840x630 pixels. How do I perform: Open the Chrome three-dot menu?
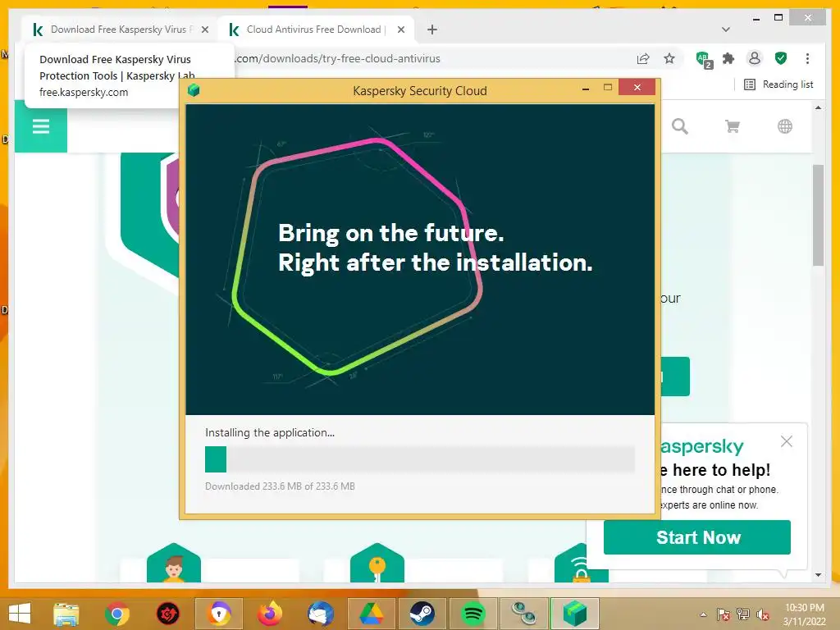(807, 58)
